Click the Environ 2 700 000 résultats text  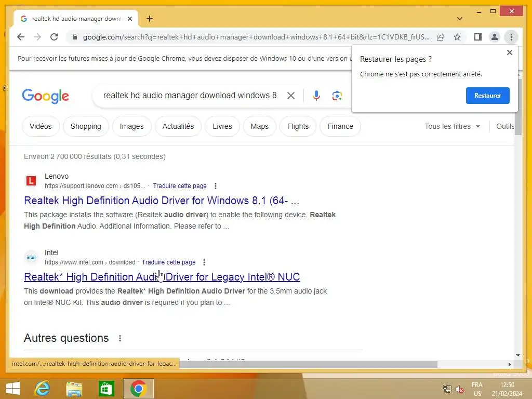click(x=95, y=156)
